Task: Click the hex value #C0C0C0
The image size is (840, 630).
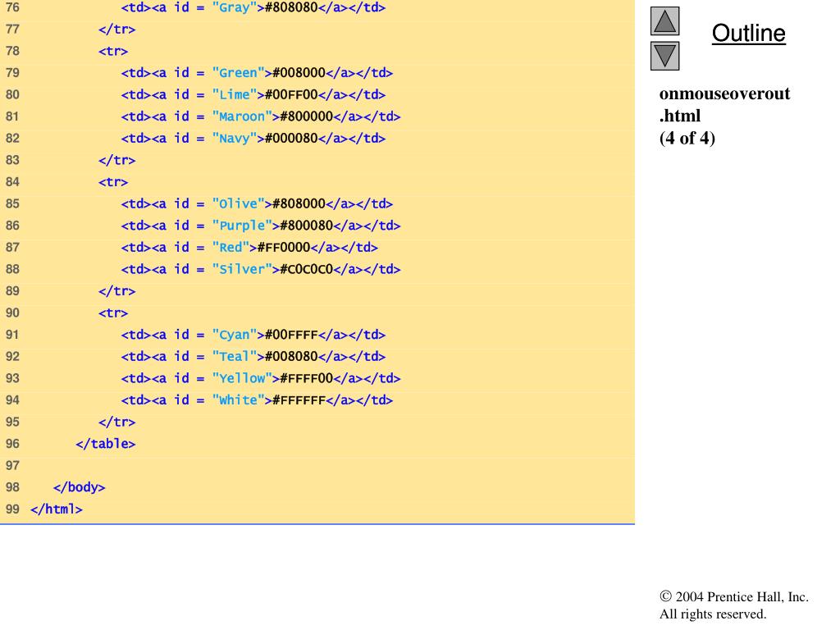Action: coord(307,269)
